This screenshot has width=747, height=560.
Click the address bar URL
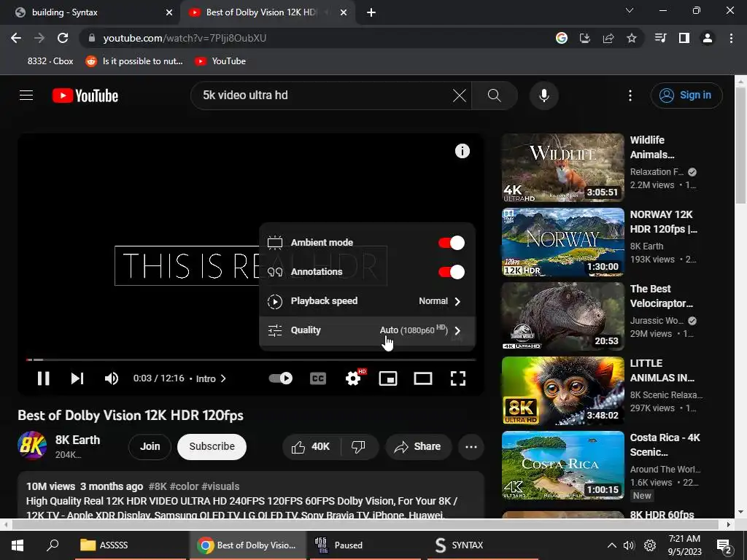(x=185, y=38)
